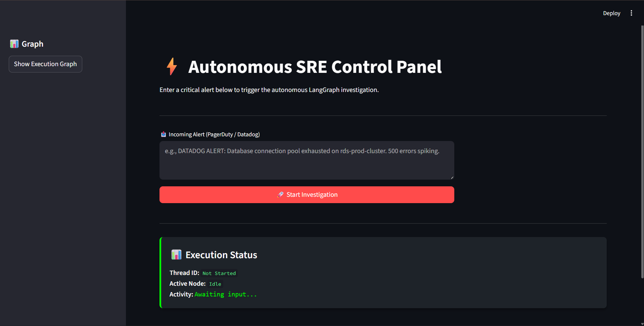
Task: Click the Execution Status heading text
Action: 221,255
